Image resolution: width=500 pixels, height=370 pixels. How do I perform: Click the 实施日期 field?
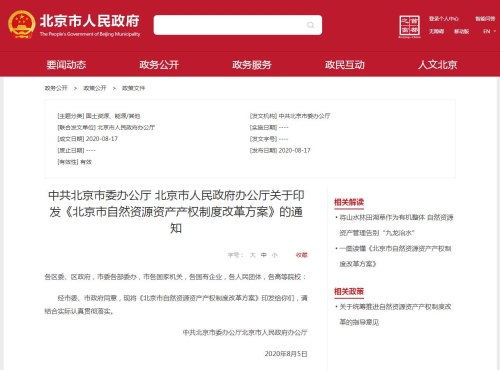(x=269, y=127)
